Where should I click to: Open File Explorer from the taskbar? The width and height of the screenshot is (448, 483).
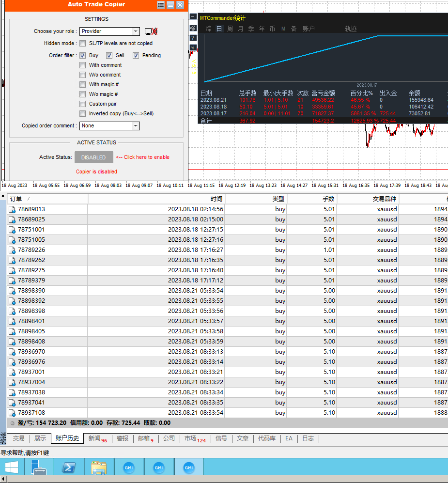(x=98, y=467)
